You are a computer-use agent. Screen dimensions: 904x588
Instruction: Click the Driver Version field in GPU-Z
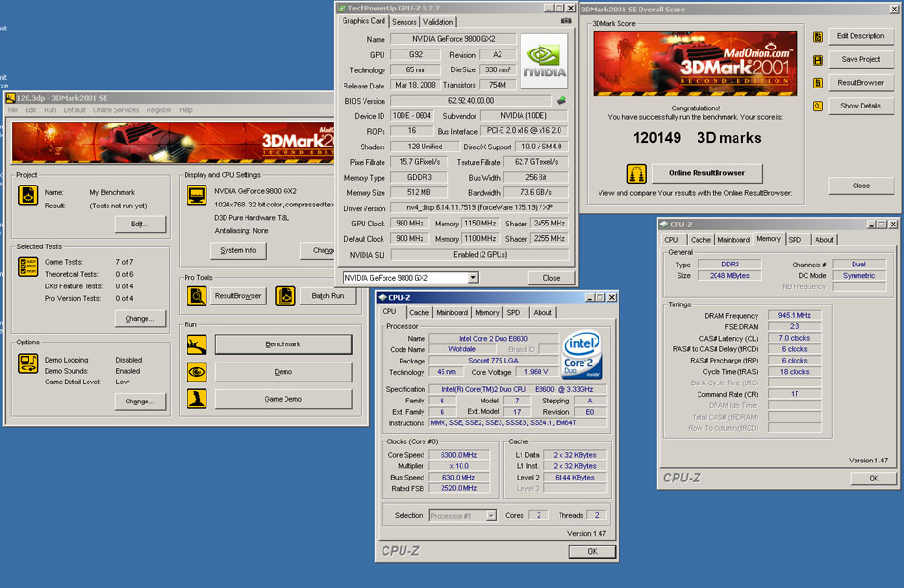click(x=480, y=208)
